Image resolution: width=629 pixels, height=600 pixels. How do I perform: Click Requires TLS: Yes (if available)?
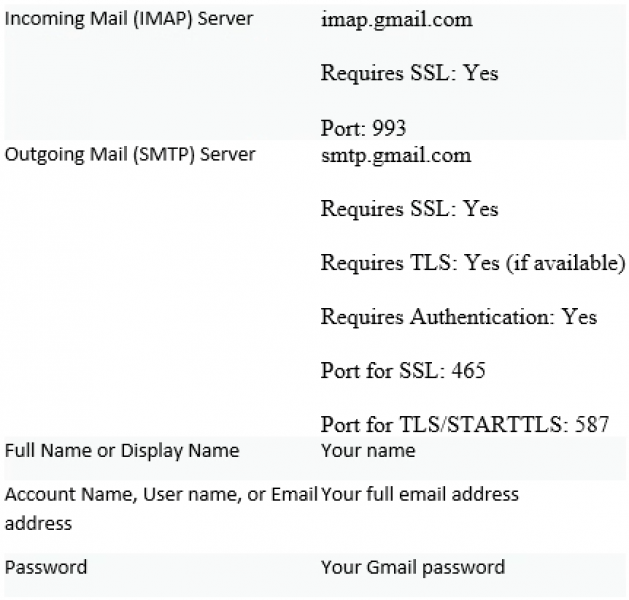473,263
